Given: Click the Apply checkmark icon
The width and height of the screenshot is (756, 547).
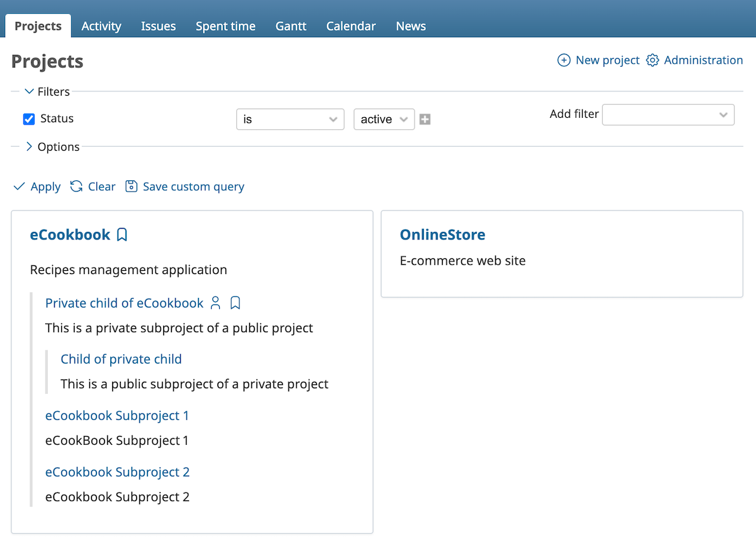Looking at the screenshot, I should [x=19, y=187].
